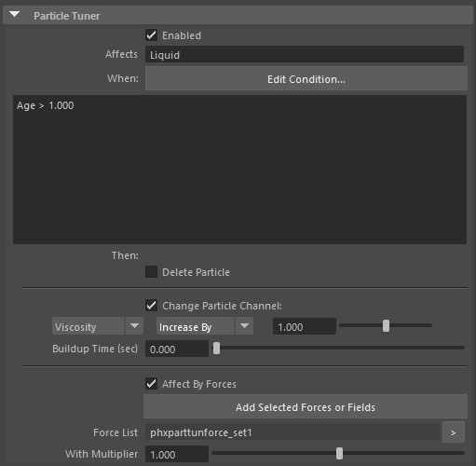Viewport: 476px width, 466px height.
Task: Click Add Selected Forces or Fields
Action: coord(306,406)
